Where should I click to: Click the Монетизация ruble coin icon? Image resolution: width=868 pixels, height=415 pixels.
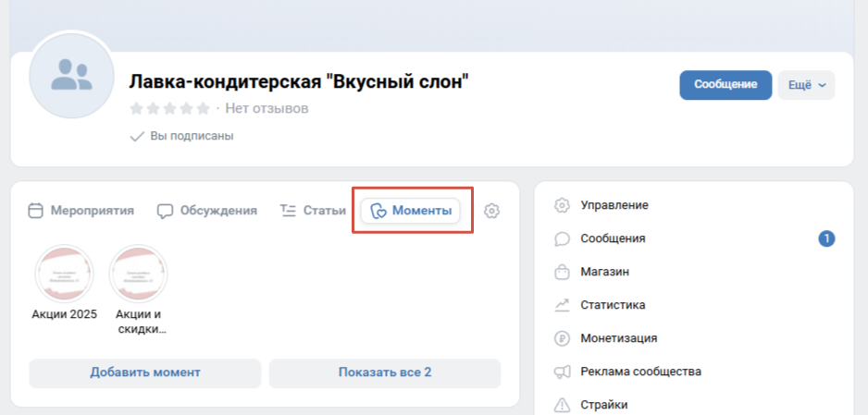(562, 338)
